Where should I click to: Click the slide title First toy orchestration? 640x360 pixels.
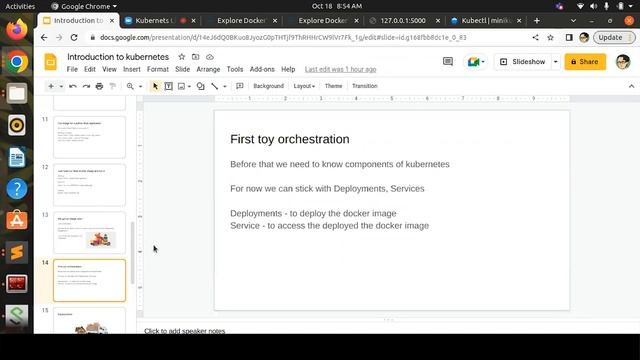pos(290,139)
